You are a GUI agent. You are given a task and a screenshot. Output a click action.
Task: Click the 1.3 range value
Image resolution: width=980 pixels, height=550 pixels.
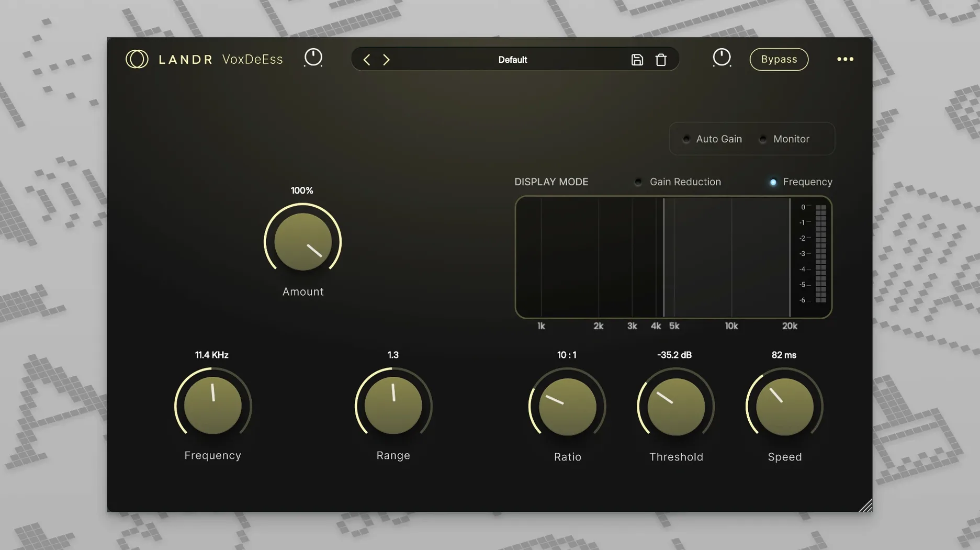pos(393,355)
